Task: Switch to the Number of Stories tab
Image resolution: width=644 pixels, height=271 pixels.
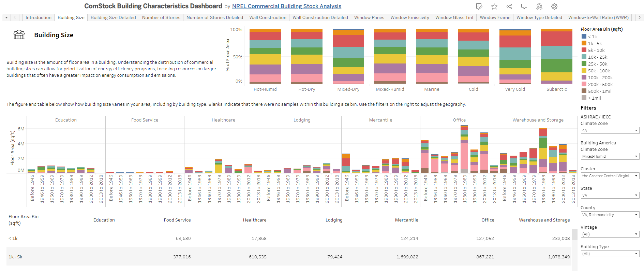Action: coord(161,17)
